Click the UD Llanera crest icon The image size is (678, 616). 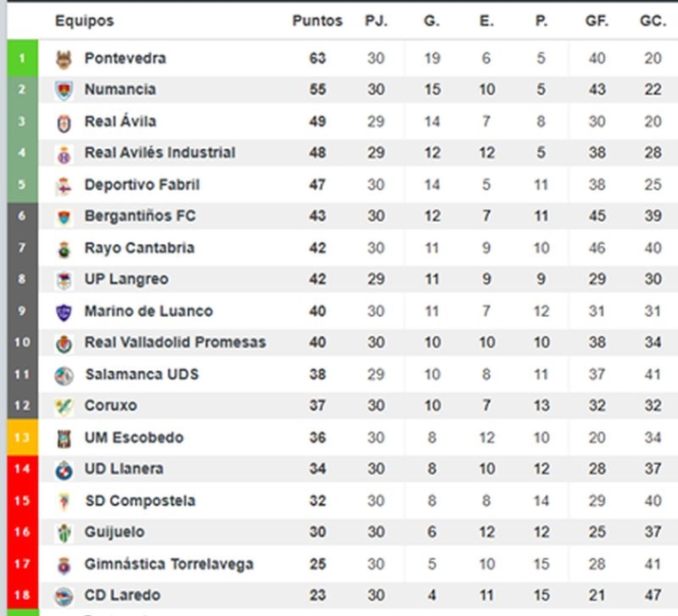64,470
